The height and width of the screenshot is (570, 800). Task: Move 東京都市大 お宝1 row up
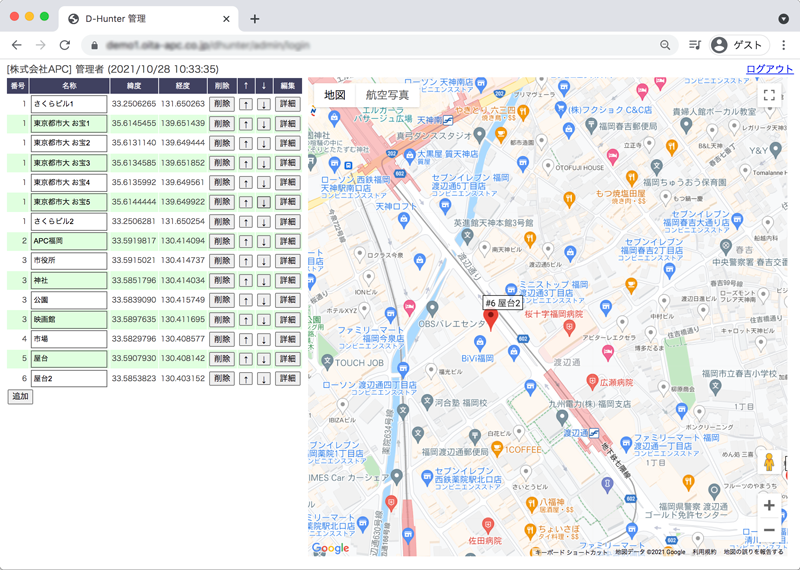coord(246,123)
